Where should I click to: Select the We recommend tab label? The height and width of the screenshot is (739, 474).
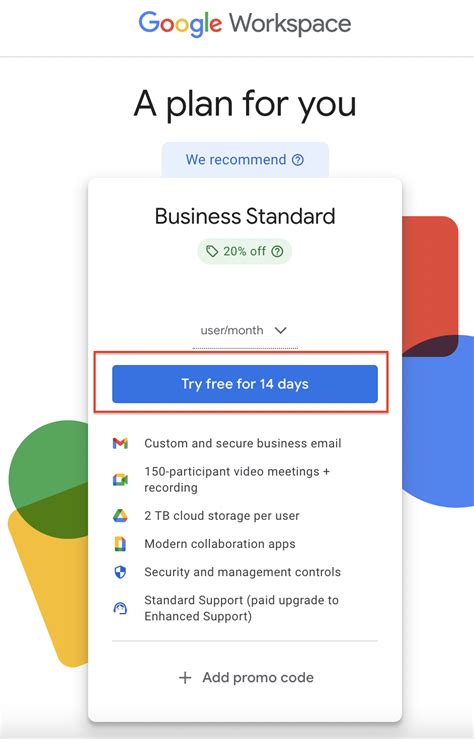(236, 160)
